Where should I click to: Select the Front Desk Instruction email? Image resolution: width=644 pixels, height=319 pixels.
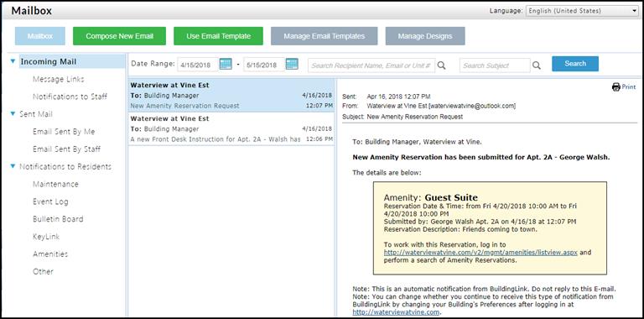click(231, 128)
